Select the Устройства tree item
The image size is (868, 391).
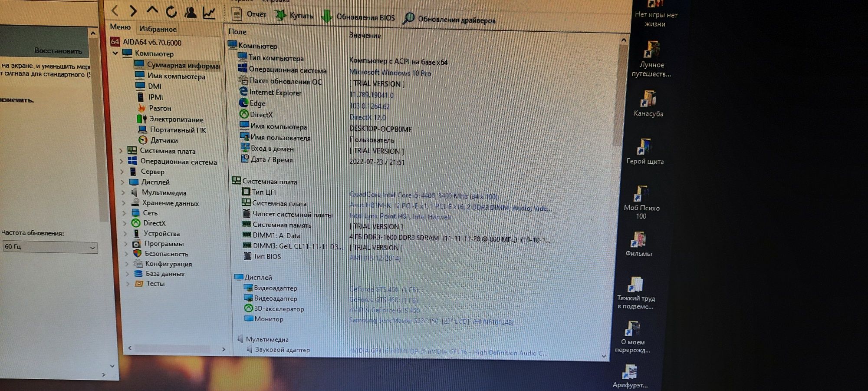(x=156, y=233)
